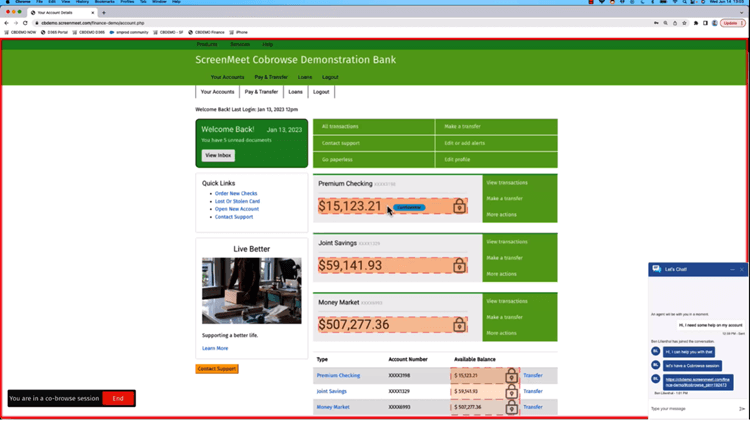Click the lock icon beside $59,141.93 balance

pos(459,266)
